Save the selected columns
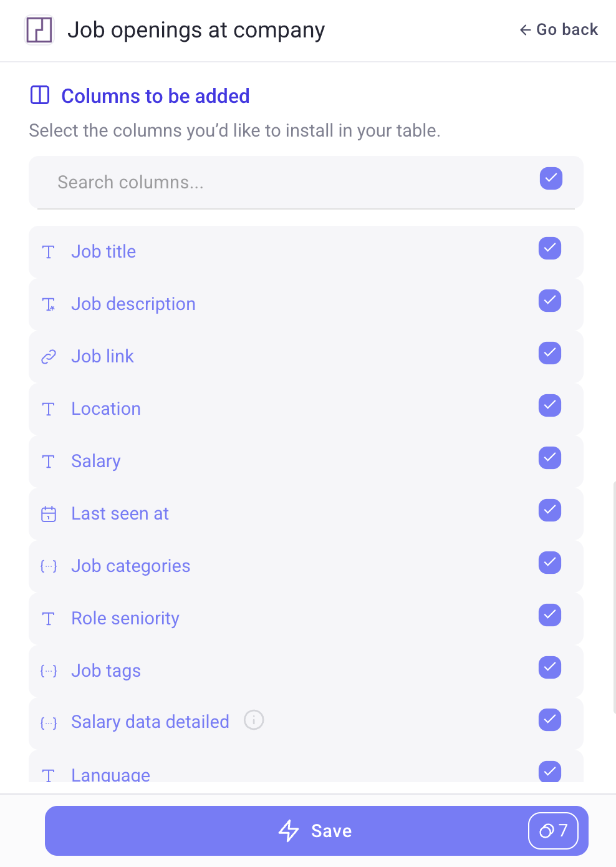Viewport: 616px width, 867px height. [317, 831]
